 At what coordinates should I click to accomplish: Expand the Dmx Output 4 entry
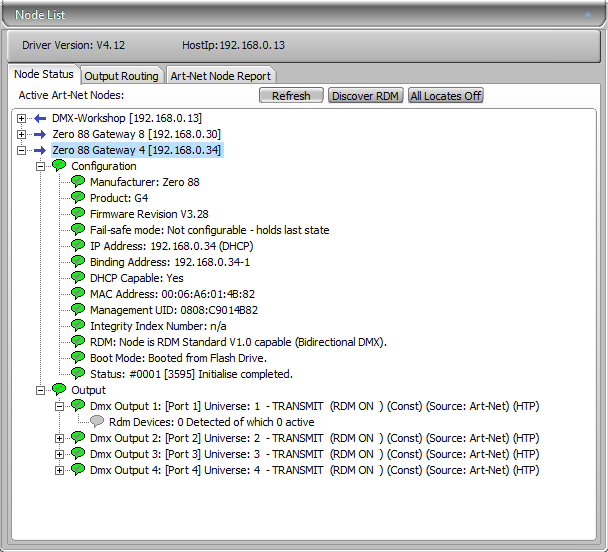tap(59, 470)
